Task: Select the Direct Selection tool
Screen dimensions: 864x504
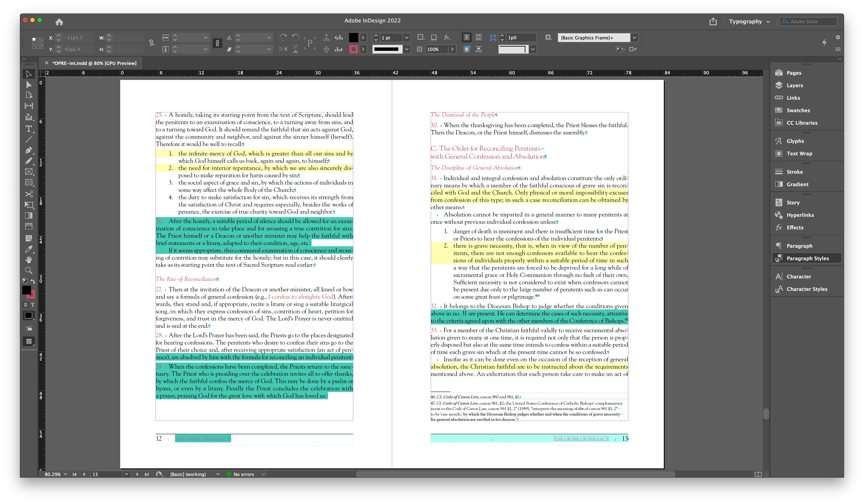Action: [x=29, y=85]
